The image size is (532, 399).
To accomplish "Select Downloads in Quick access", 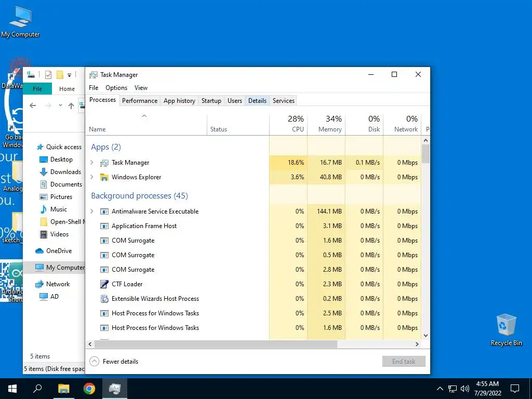I will point(60,172).
